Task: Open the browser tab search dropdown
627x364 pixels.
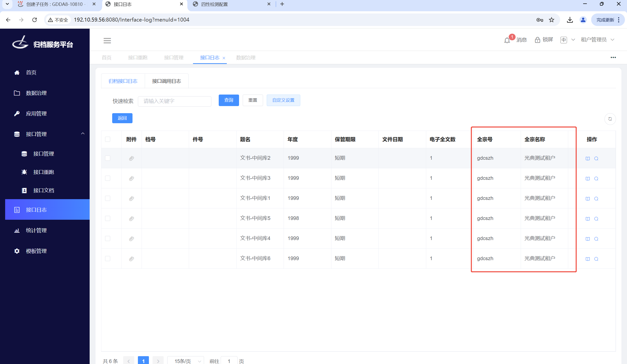Action: (x=7, y=4)
